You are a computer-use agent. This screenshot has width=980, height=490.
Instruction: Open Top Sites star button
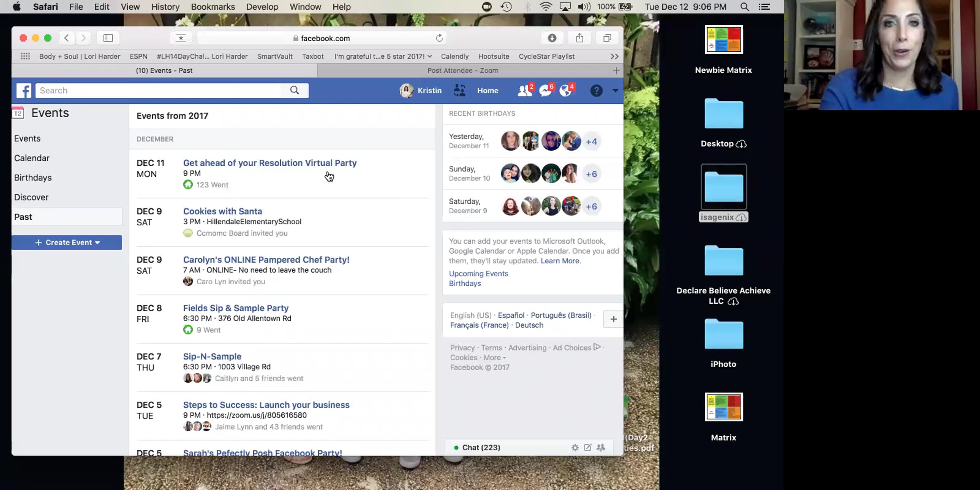pyautogui.click(x=181, y=38)
